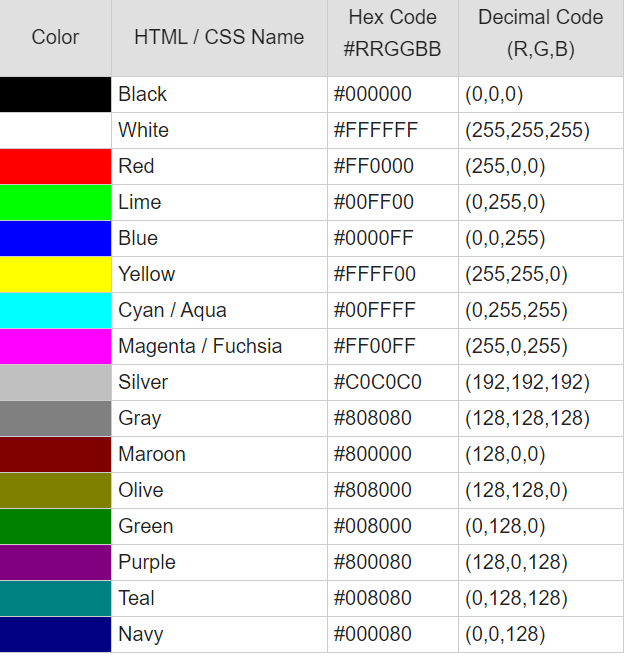Image resolution: width=631 pixels, height=656 pixels.
Task: Choose the navy color swatch
Action: 56,634
